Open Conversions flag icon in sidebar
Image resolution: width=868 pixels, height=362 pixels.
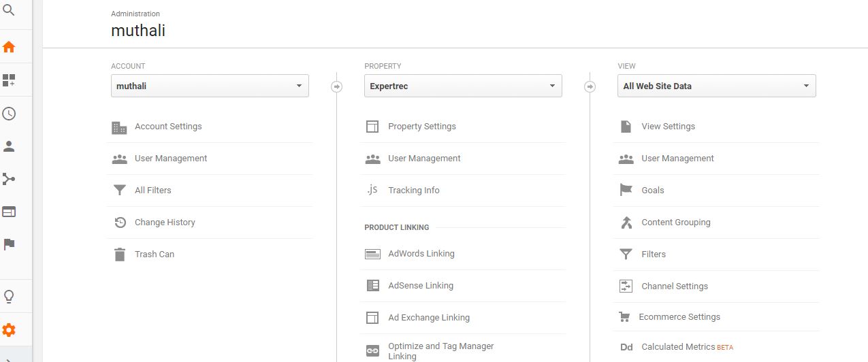[x=9, y=244]
